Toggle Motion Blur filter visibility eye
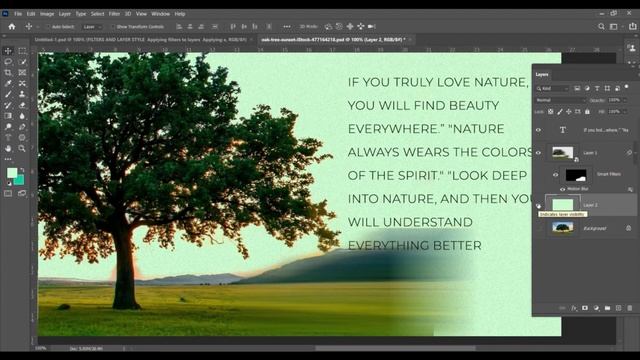Image resolution: width=640 pixels, height=360 pixels. [x=563, y=189]
